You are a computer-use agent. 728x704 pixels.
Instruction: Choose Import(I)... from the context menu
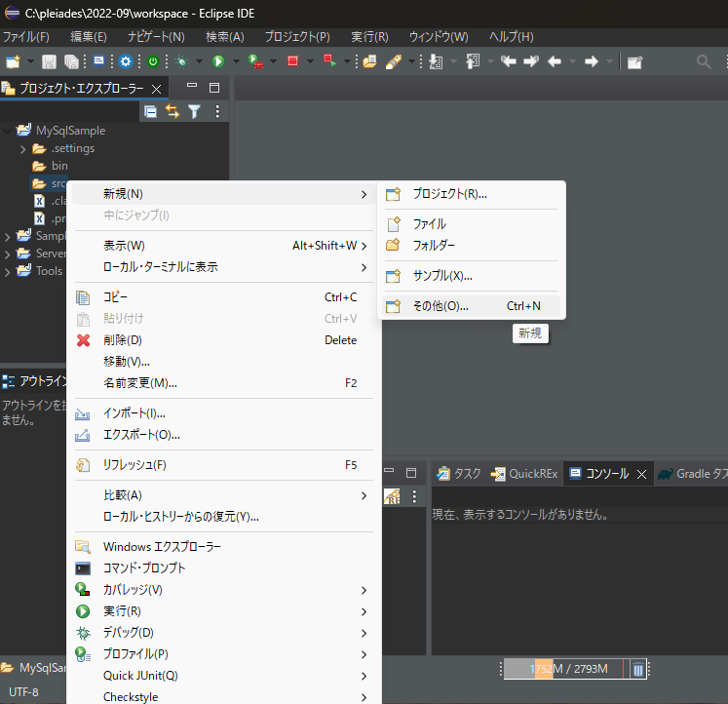pos(224,412)
